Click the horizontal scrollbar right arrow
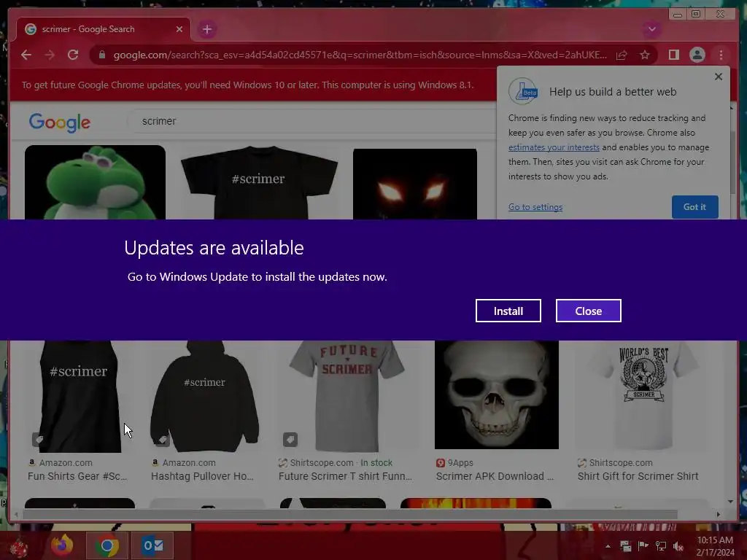The height and width of the screenshot is (560, 747). (719, 514)
